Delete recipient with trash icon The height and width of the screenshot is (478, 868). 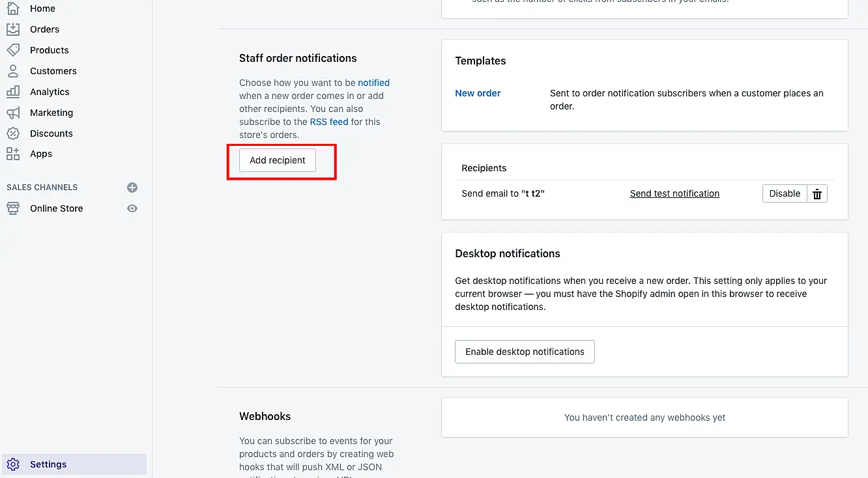pos(817,193)
